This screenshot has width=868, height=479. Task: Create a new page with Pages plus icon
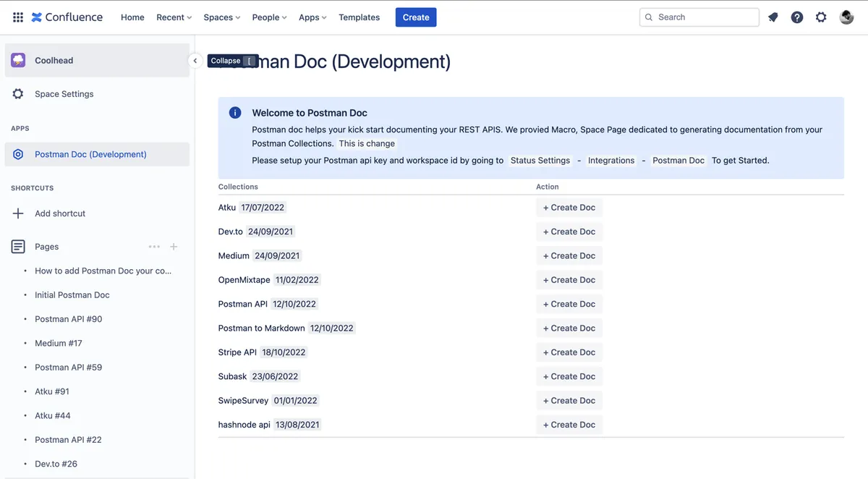coord(174,247)
